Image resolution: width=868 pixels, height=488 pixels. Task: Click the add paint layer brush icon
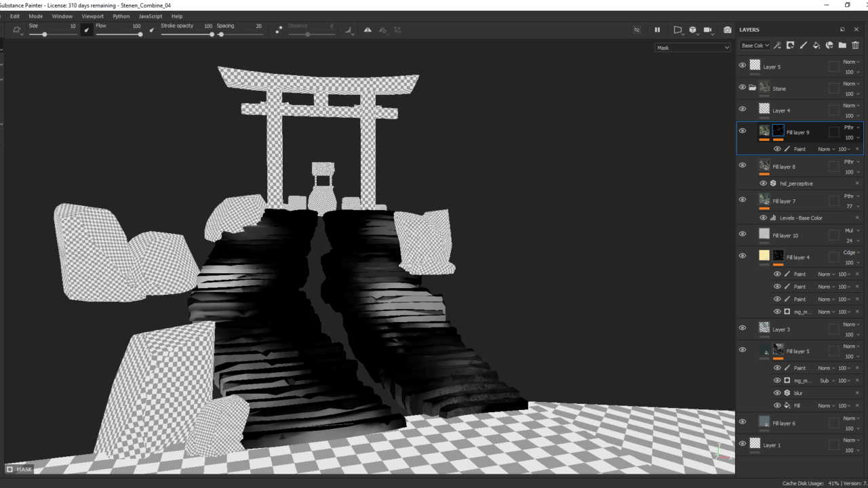pyautogui.click(x=804, y=45)
